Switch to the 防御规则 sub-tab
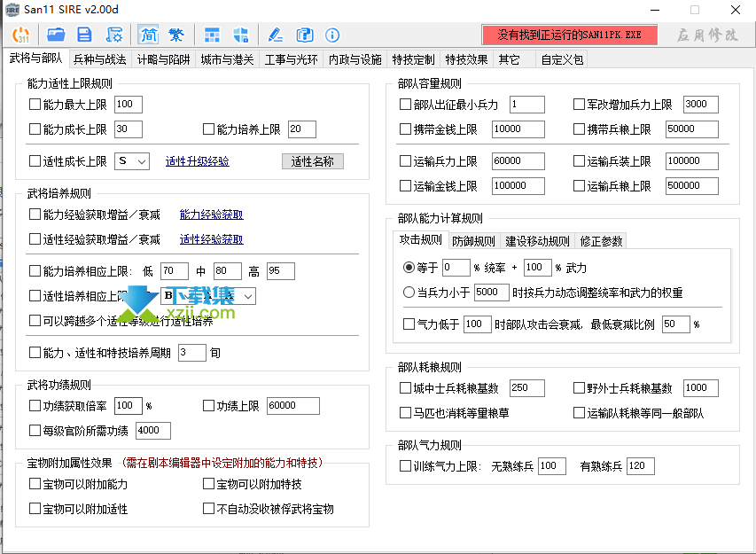Viewport: 756px width, 554px height. coord(473,241)
